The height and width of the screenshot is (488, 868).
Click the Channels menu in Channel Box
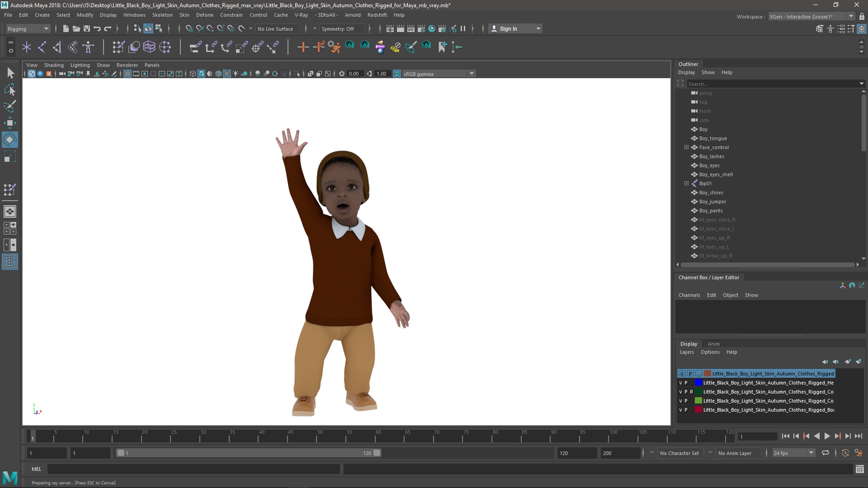(689, 295)
